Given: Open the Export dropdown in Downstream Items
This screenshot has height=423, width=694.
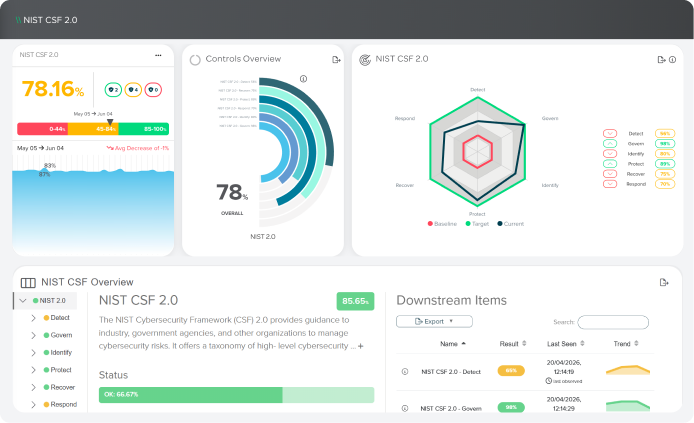Looking at the screenshot, I should 434,321.
